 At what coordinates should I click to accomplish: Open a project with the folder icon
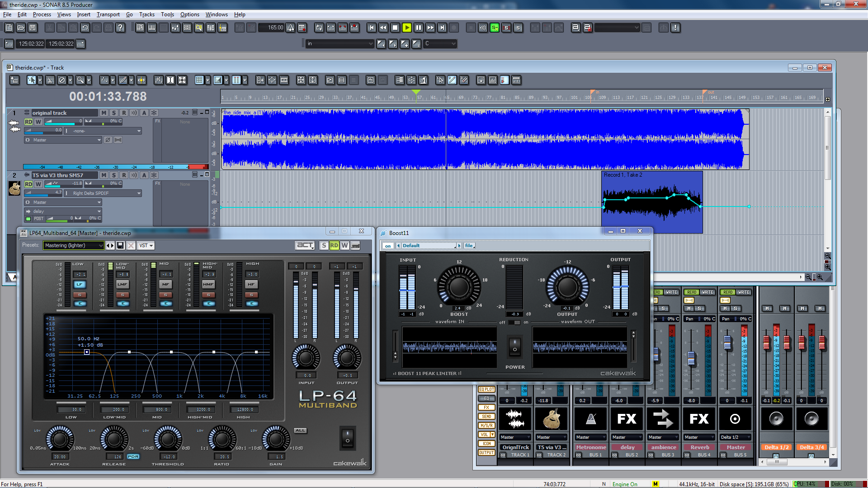click(21, 28)
